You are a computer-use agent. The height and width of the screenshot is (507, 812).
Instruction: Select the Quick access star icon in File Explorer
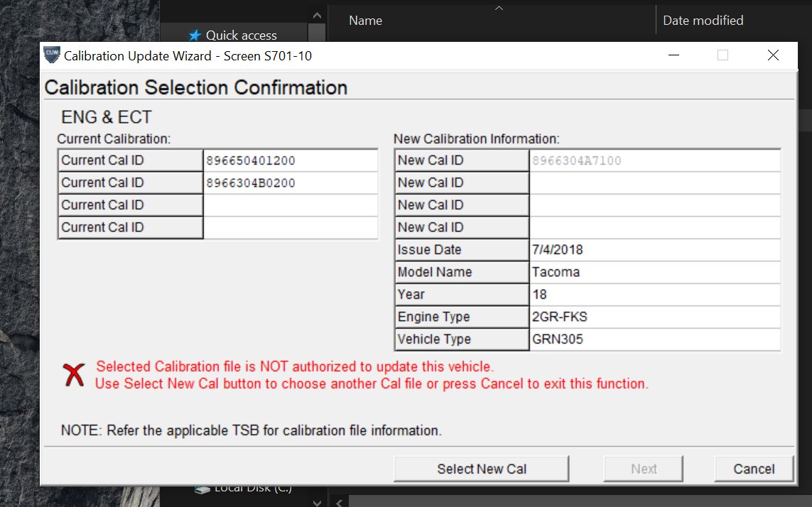tap(195, 36)
